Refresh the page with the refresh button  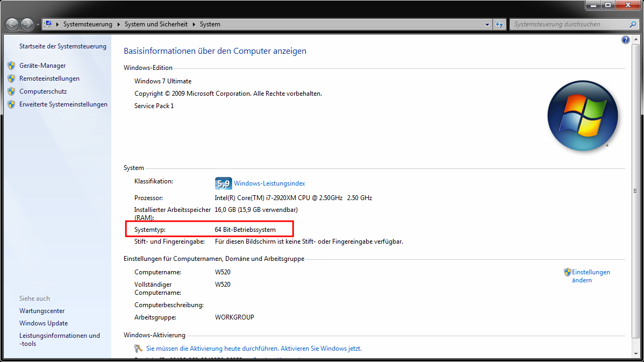coord(499,24)
